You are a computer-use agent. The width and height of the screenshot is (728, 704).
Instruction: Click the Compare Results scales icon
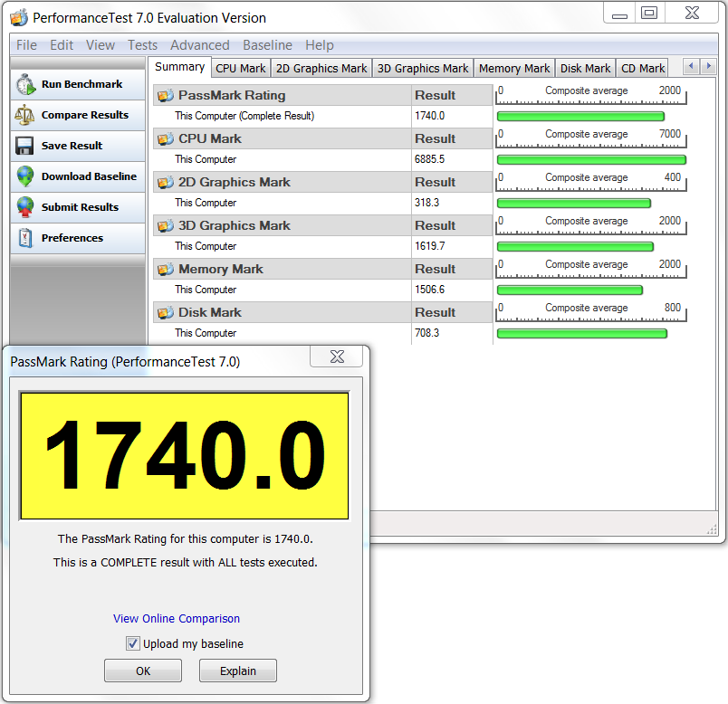tap(24, 115)
